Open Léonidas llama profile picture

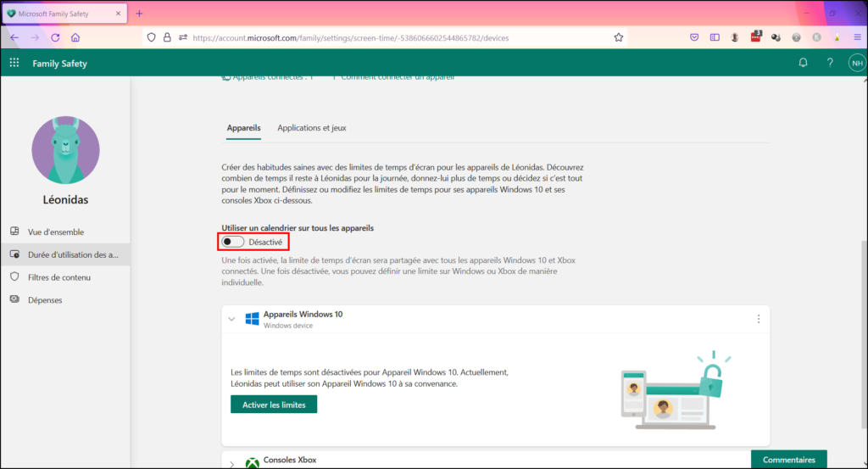(x=65, y=150)
